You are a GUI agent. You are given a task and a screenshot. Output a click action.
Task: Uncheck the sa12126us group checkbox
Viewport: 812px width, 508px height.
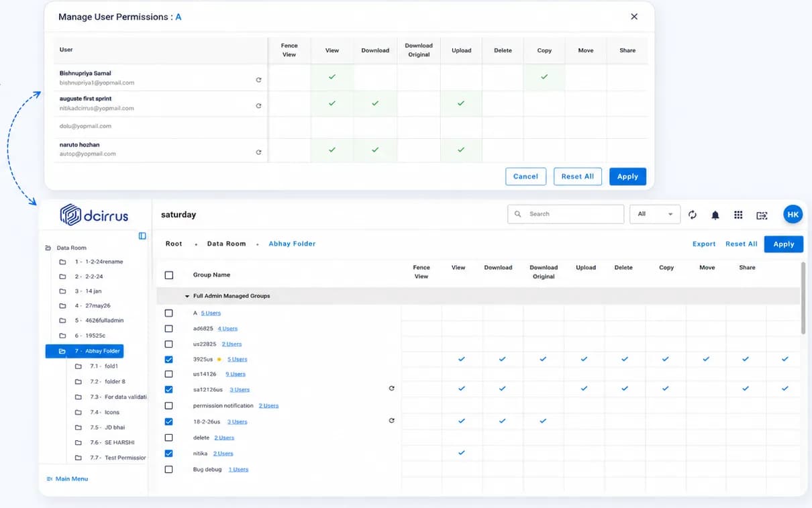pos(169,390)
